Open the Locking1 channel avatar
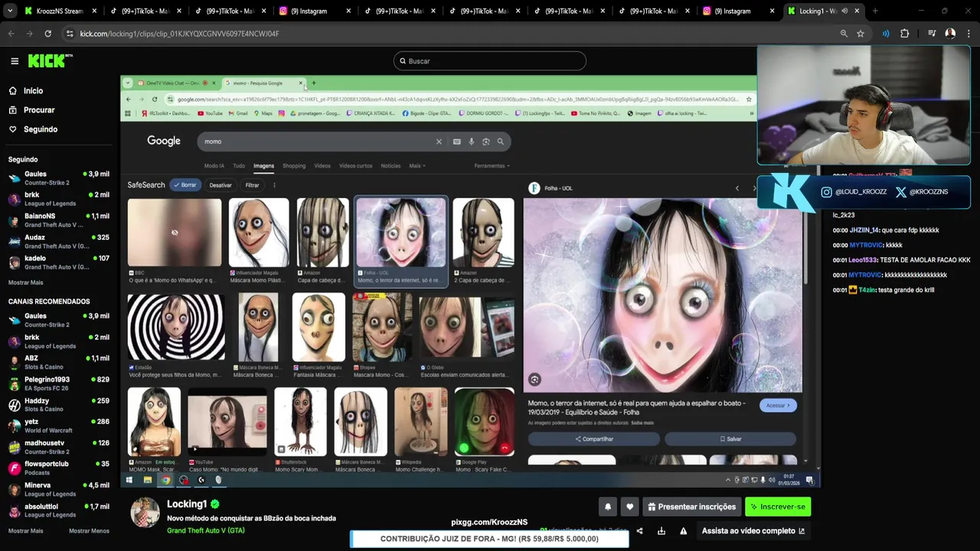Screen dimensions: 980x551 click(x=145, y=513)
